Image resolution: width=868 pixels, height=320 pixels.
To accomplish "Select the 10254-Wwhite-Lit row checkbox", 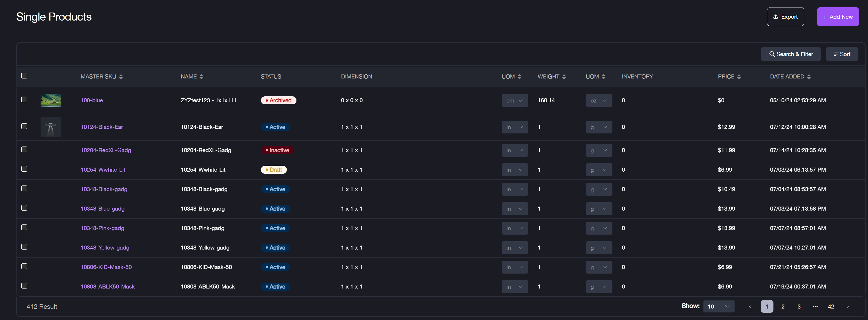I will [24, 169].
